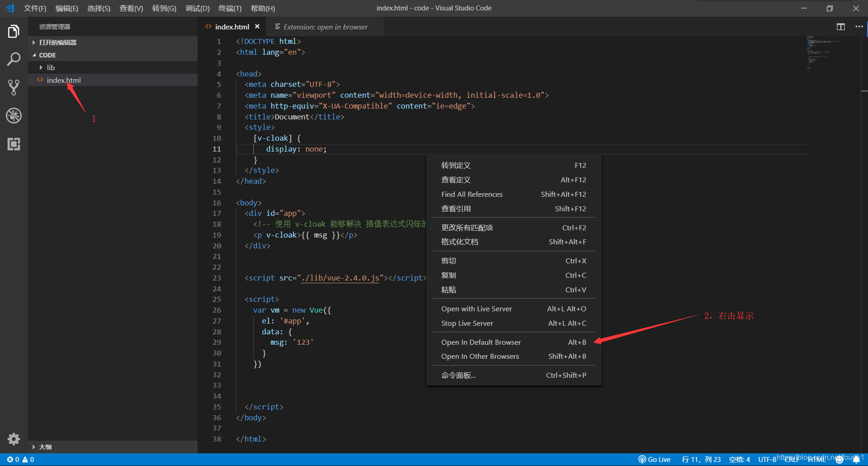Choose 转到定义 in context menu
Image resolution: width=868 pixels, height=466 pixels.
[514, 166]
